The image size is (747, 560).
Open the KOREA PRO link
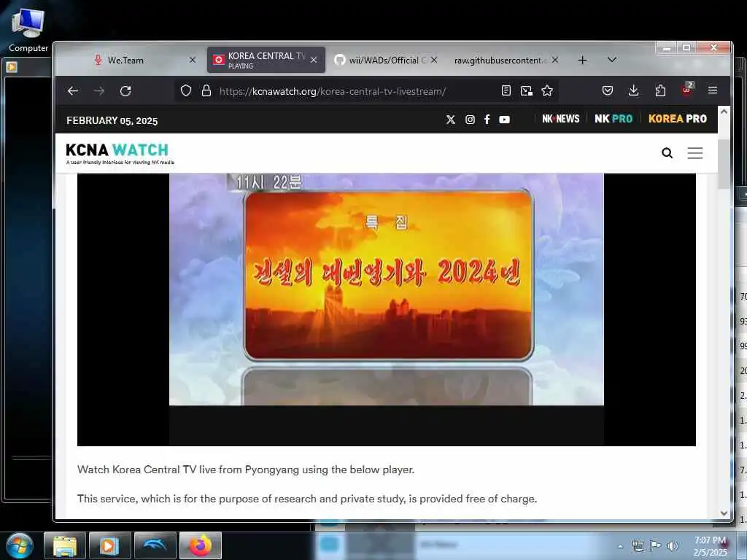[678, 119]
